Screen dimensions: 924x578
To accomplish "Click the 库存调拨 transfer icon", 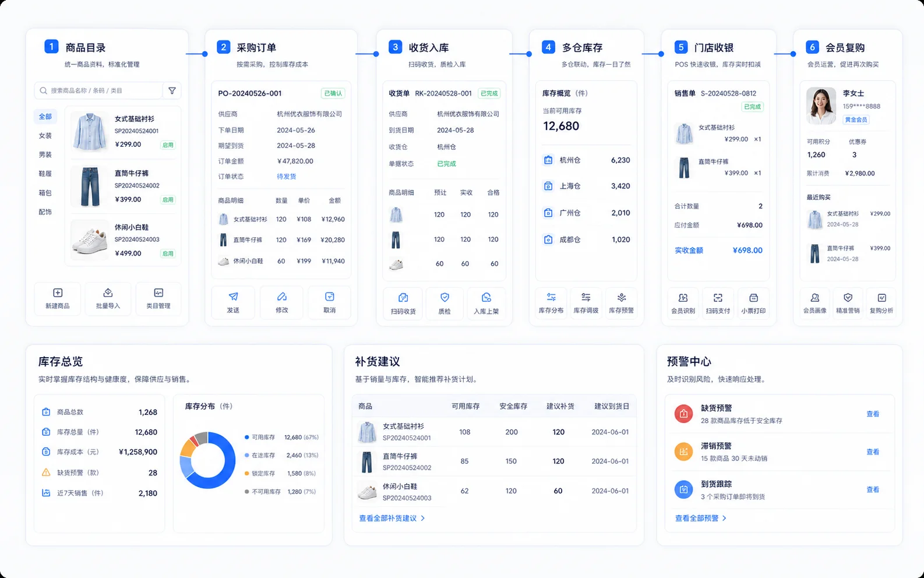I will point(586,297).
